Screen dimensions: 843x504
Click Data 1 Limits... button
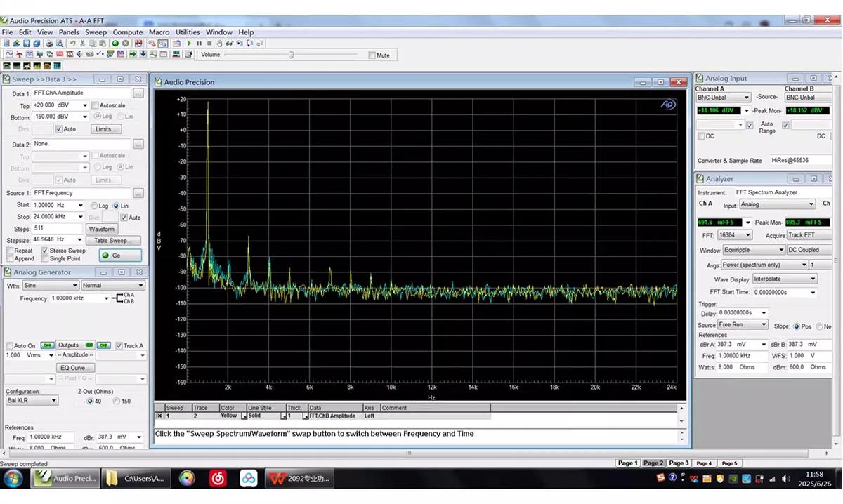(x=106, y=129)
